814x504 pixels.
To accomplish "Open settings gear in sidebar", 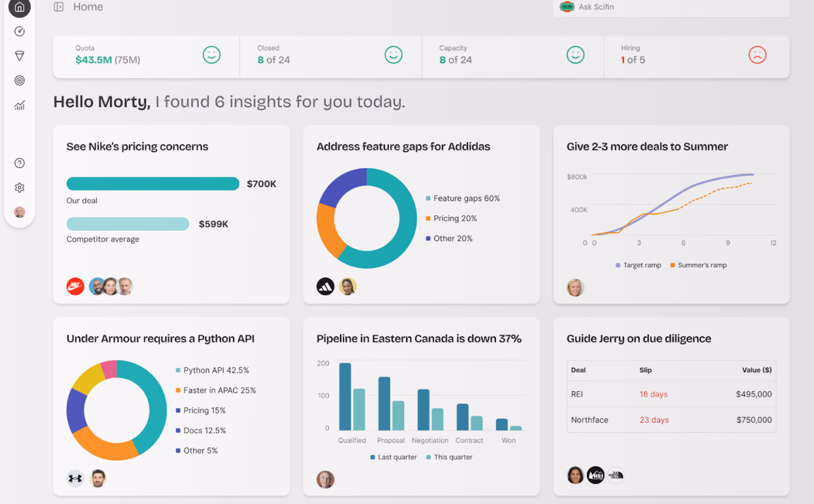I will 19,188.
